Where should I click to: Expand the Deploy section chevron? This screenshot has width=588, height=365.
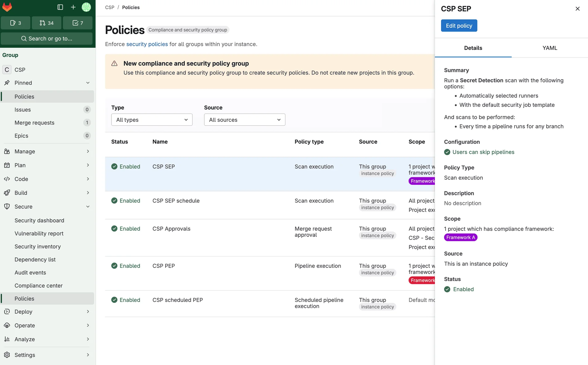pyautogui.click(x=88, y=311)
